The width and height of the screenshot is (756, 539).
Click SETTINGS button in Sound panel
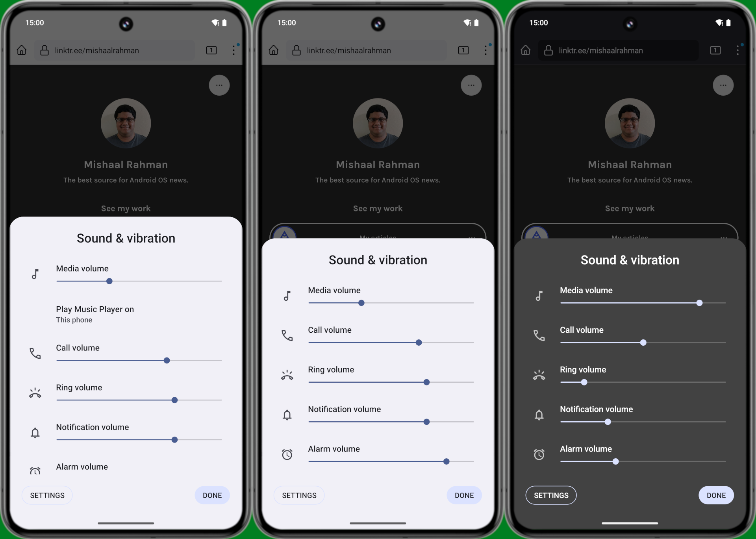tap(47, 495)
